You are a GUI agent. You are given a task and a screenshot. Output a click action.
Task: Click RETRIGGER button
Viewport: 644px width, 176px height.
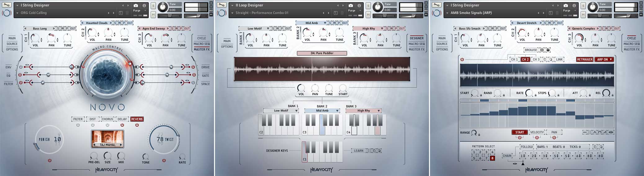(585, 59)
